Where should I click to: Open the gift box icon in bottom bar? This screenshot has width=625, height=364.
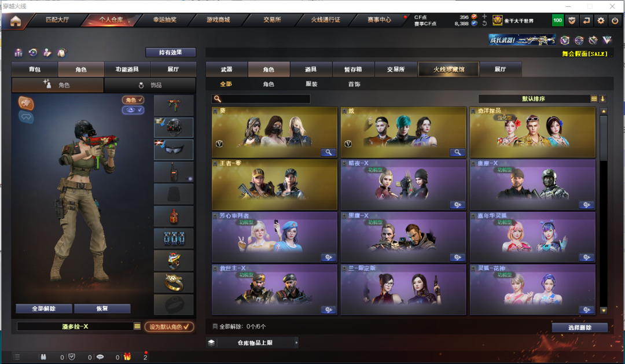tap(127, 357)
